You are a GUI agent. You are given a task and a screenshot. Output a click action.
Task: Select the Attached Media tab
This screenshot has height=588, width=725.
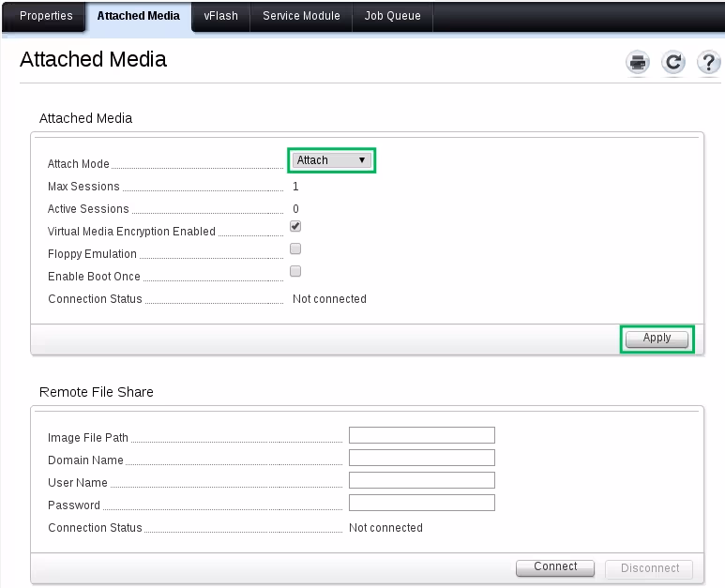click(x=138, y=16)
